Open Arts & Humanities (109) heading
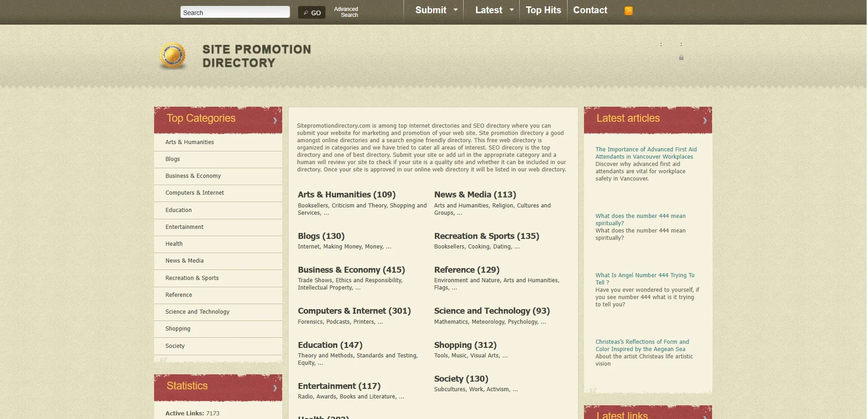This screenshot has width=868, height=419. 346,195
